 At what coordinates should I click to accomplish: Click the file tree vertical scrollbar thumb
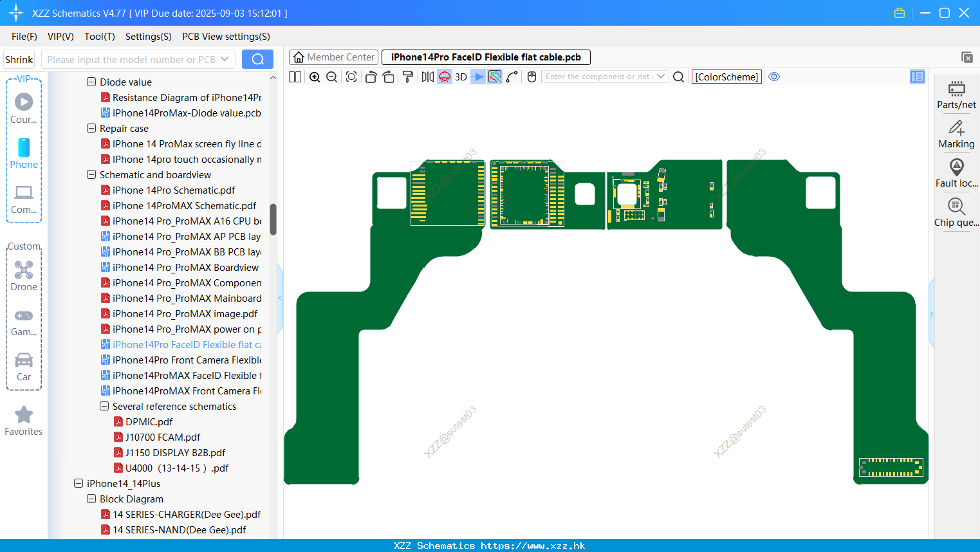tap(273, 220)
